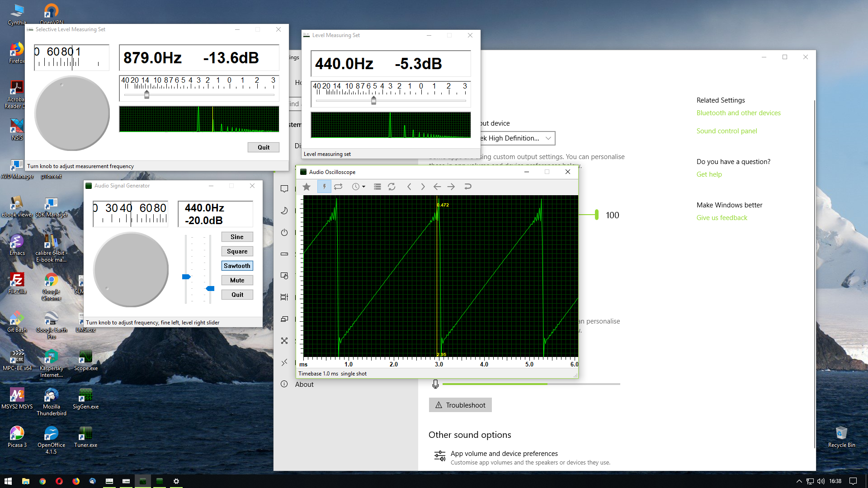Screen dimensions: 868x488
Task: Toggle the lightning single-shot trigger icon
Action: pos(324,187)
